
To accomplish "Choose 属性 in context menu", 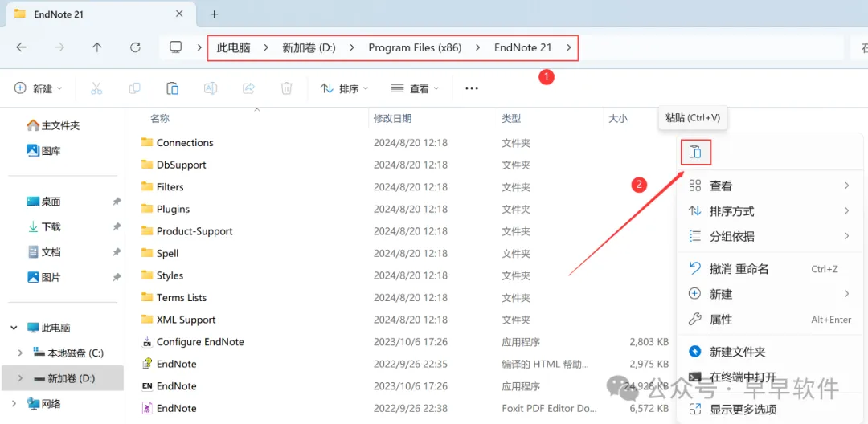I will coord(770,320).
